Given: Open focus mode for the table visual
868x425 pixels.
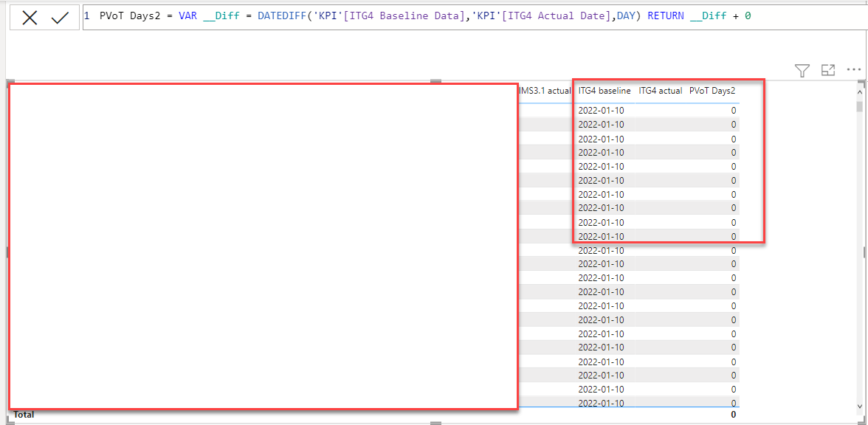Looking at the screenshot, I should [827, 70].
